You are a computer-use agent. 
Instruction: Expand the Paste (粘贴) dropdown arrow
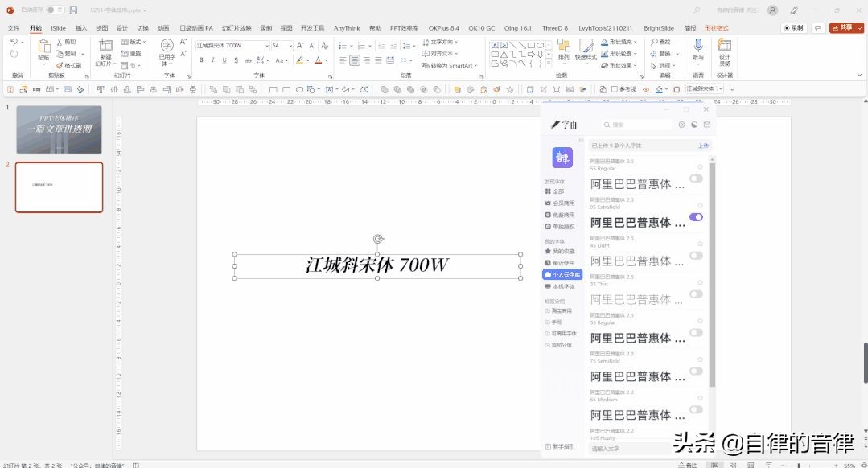[x=43, y=64]
